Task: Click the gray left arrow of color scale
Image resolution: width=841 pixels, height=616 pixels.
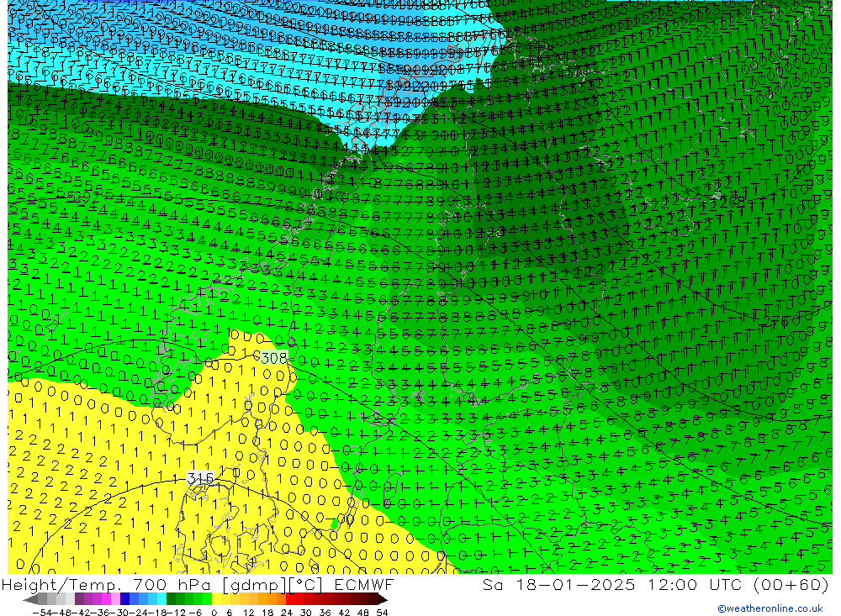Action: coord(30,600)
